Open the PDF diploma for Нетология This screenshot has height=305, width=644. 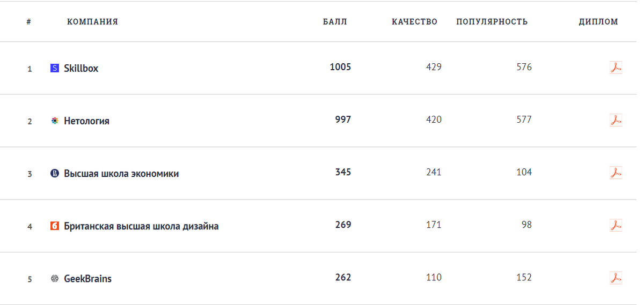[616, 120]
